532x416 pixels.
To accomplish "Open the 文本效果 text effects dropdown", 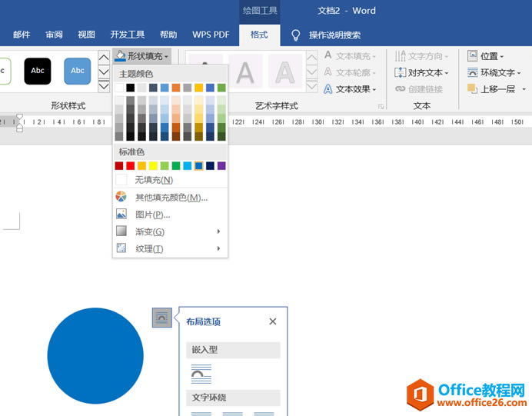I will 350,89.
